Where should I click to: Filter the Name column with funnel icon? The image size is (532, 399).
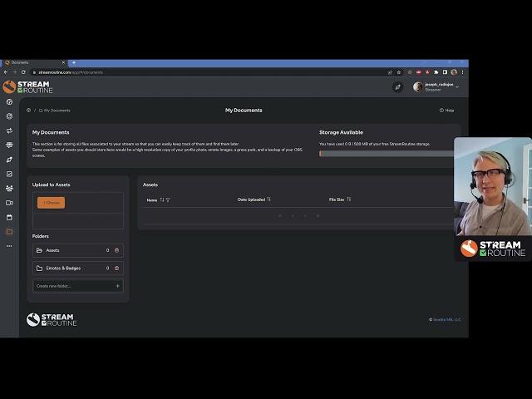pos(168,199)
